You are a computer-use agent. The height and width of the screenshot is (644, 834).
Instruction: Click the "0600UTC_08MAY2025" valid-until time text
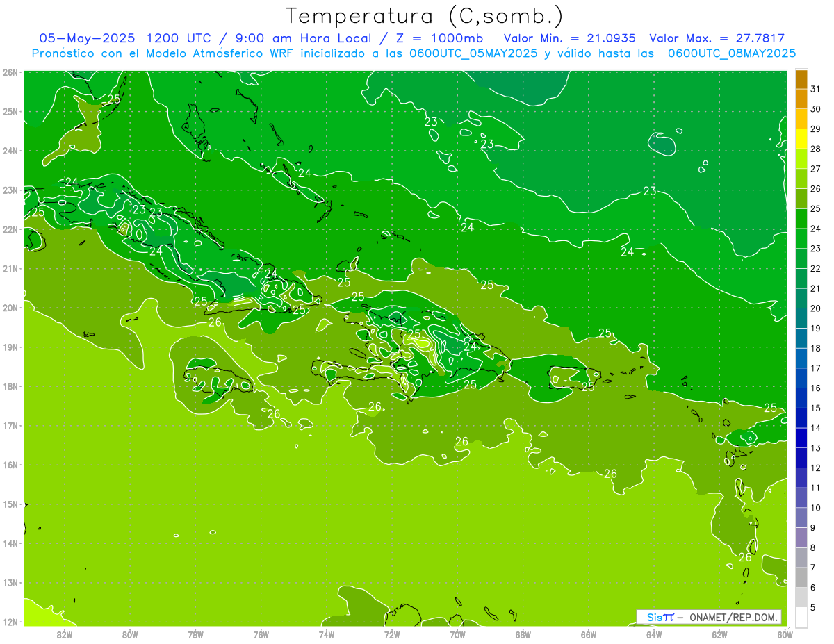pyautogui.click(x=732, y=53)
